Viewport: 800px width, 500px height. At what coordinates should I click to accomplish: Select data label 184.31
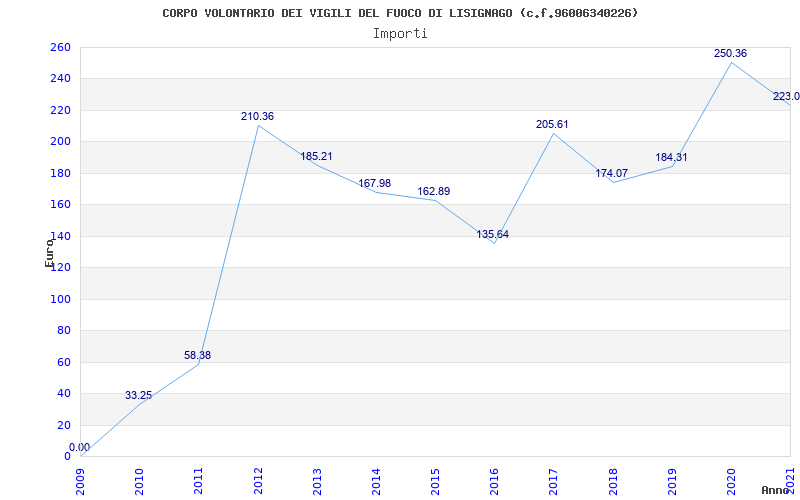point(671,157)
